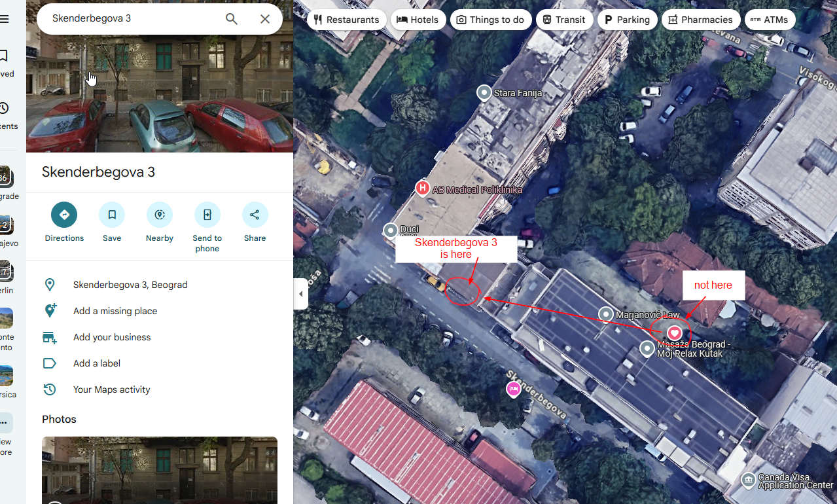This screenshot has width=837, height=504.
Task: Click the Skenderbegova 3 search field
Action: pos(131,19)
